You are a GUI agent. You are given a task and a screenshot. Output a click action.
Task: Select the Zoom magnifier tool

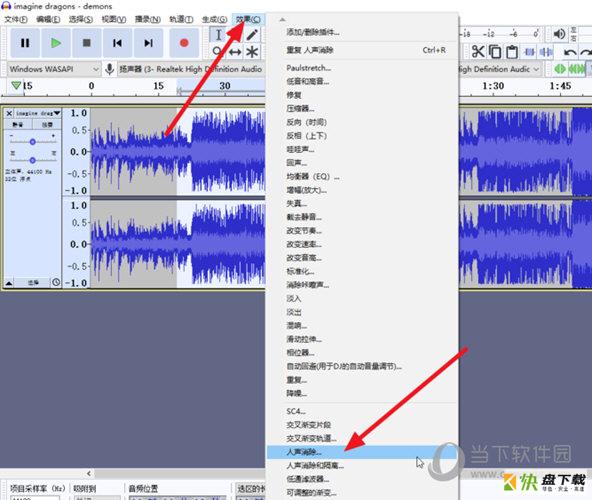click(217, 51)
